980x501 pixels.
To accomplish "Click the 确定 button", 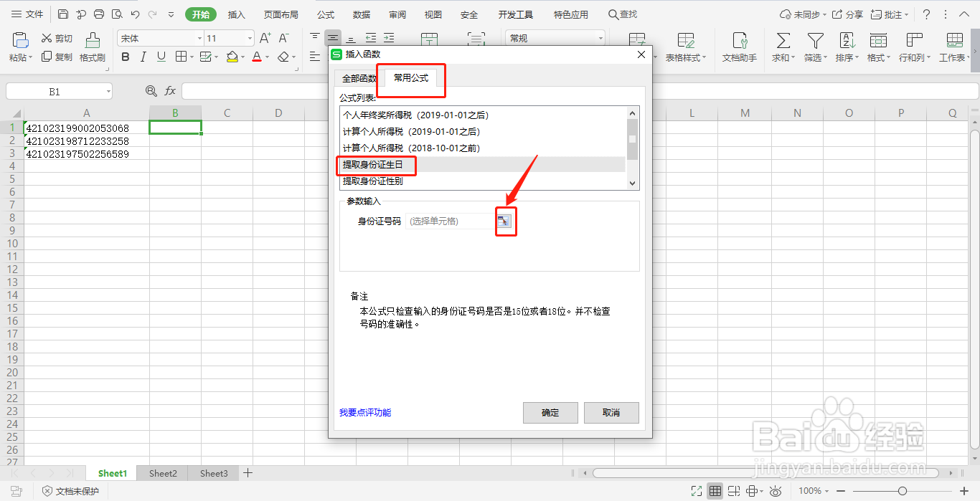I will click(x=550, y=412).
